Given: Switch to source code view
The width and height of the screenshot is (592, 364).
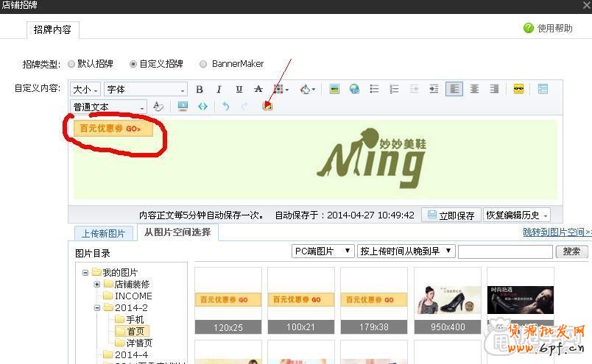Looking at the screenshot, I should click(202, 107).
